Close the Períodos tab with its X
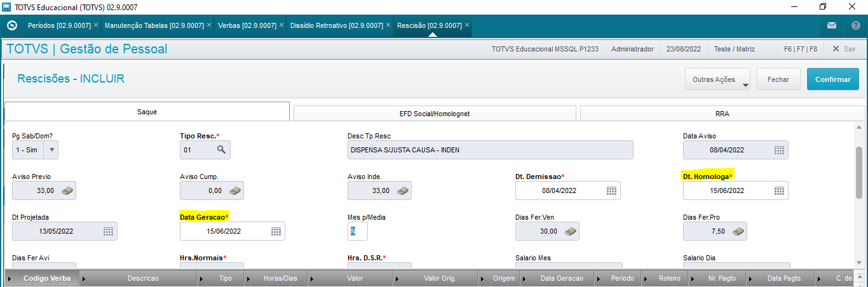 pos(96,25)
